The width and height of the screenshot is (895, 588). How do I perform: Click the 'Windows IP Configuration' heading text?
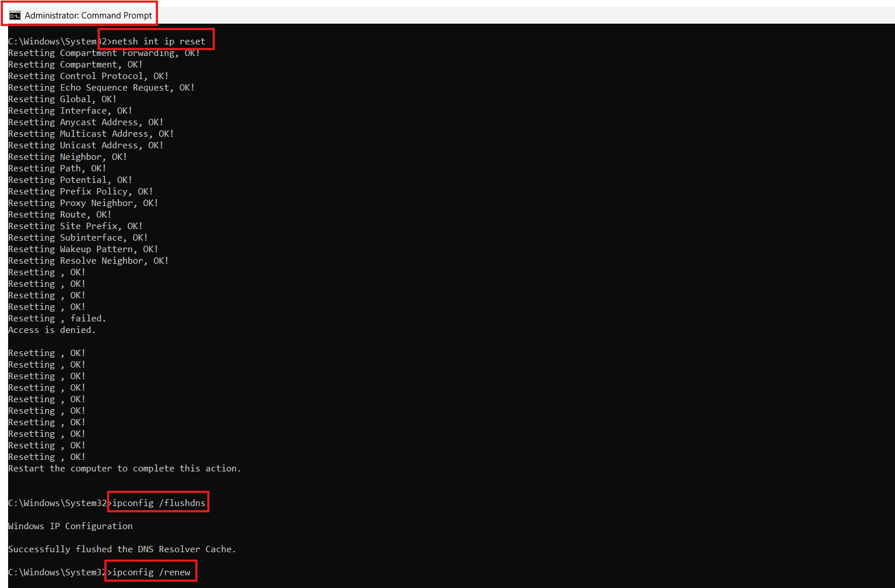70,526
